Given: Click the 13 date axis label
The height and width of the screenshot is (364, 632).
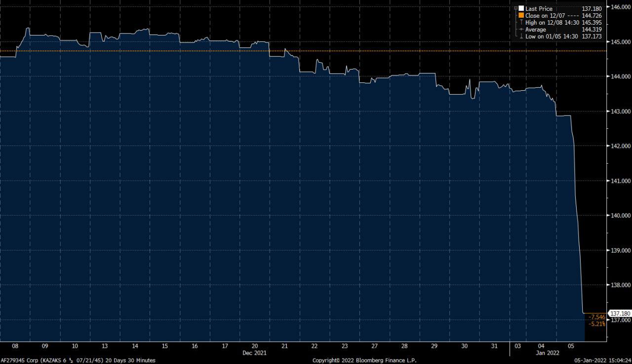Looking at the screenshot, I should coord(105,346).
